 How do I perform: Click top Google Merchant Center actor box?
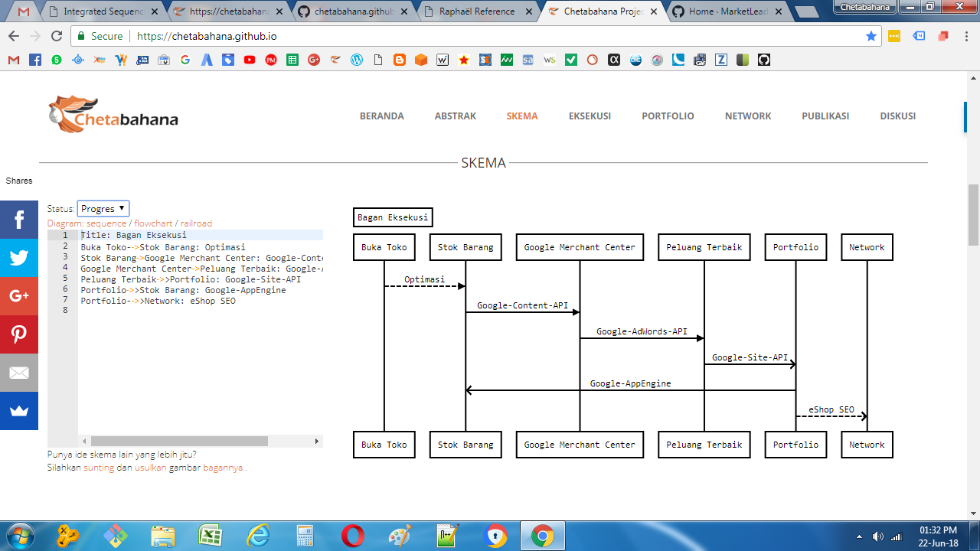(580, 247)
